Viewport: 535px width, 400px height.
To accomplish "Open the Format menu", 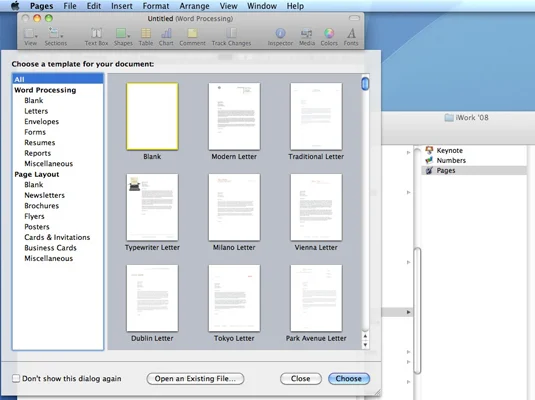I will (x=156, y=6).
